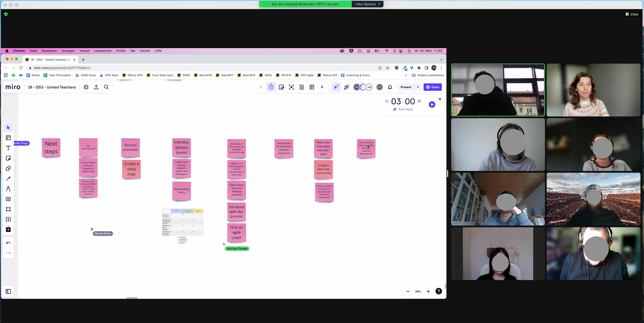
Task: Open Andere Lesezeichen bookmarks folder
Action: tap(428, 75)
